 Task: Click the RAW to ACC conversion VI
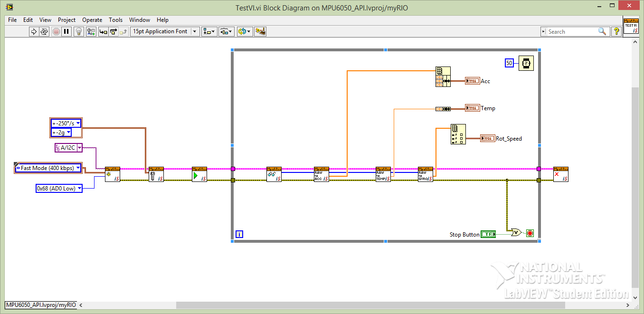click(x=321, y=174)
